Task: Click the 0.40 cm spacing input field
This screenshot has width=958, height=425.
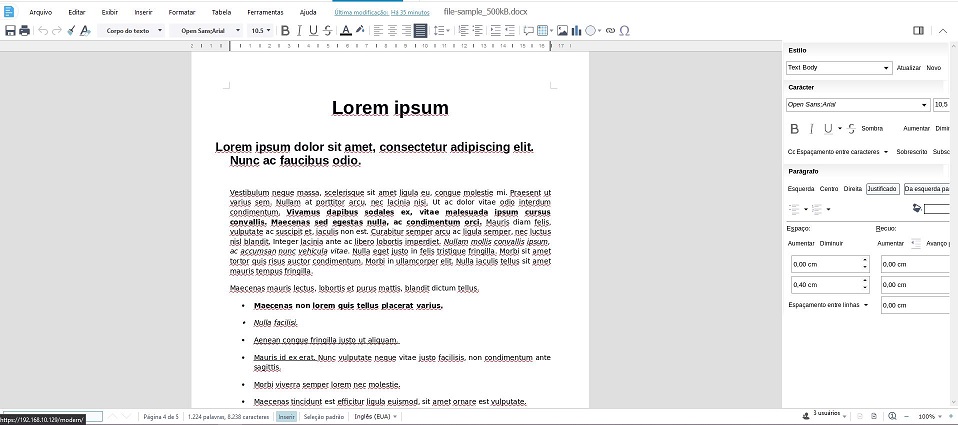Action: (x=824, y=285)
